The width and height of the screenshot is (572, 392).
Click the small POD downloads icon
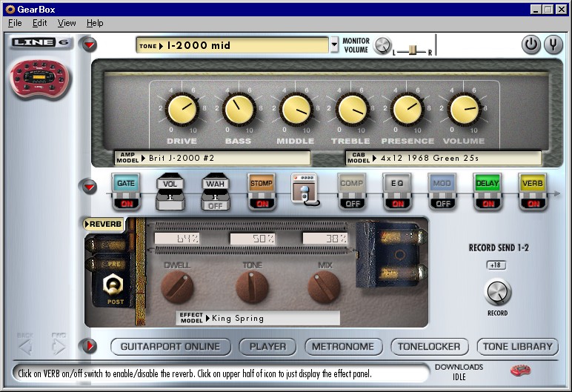(x=521, y=371)
